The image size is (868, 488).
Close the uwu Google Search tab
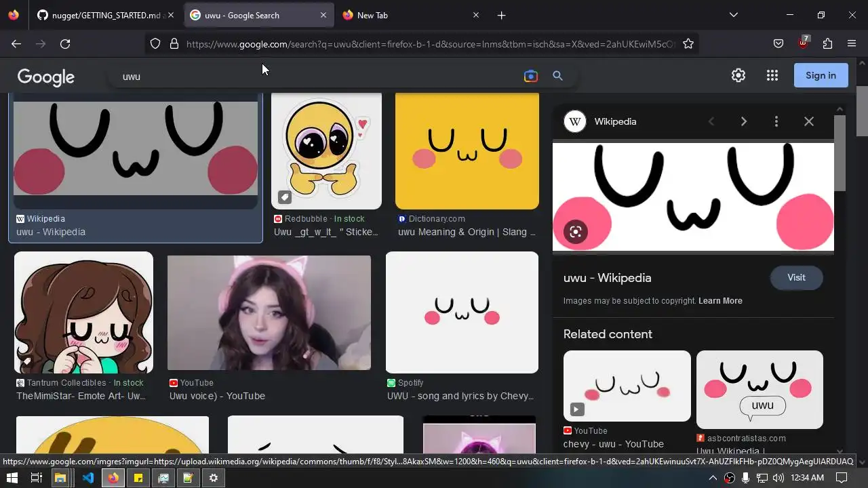[323, 15]
